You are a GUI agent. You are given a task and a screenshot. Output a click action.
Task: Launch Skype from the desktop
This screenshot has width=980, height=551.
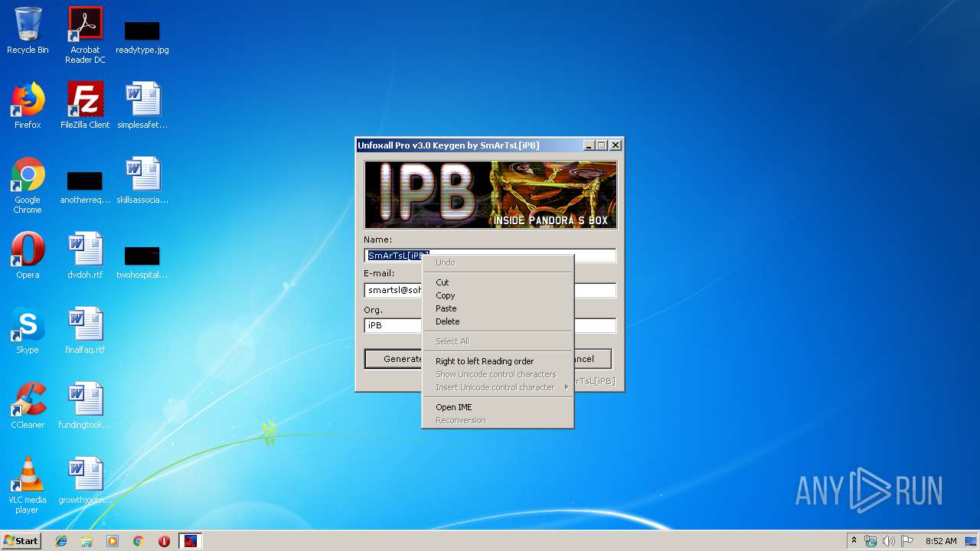28,331
